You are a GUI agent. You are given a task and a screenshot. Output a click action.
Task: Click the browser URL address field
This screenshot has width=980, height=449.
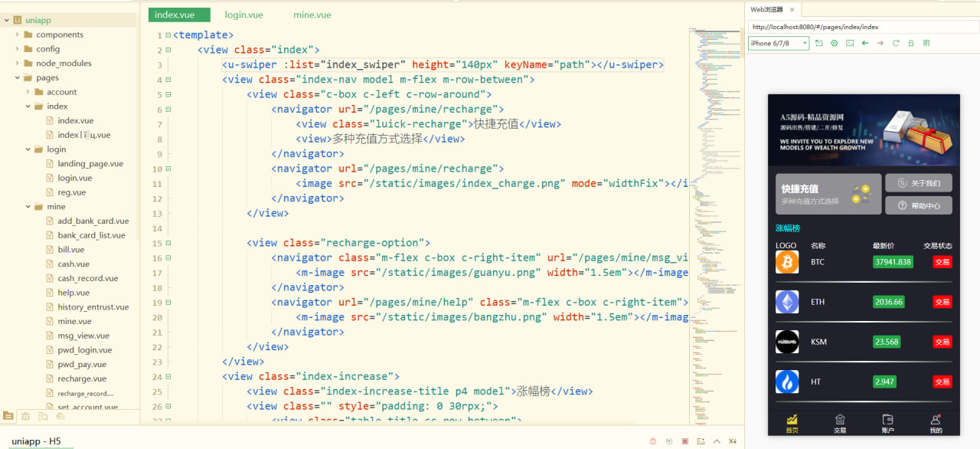point(863,27)
